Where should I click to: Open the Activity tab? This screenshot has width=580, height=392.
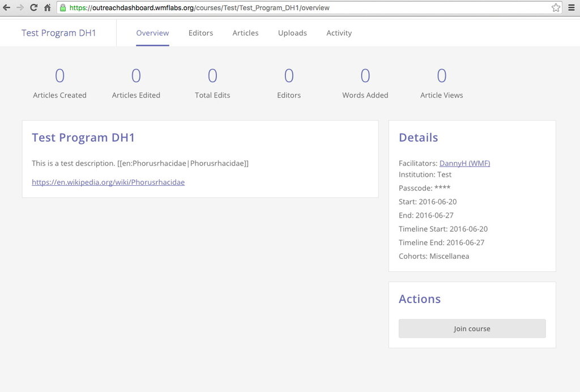point(339,33)
